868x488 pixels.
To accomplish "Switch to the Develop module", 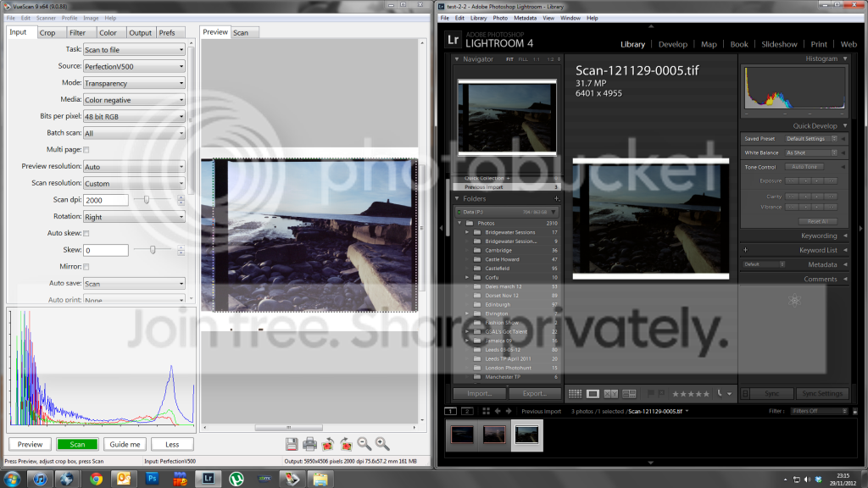I will point(673,44).
